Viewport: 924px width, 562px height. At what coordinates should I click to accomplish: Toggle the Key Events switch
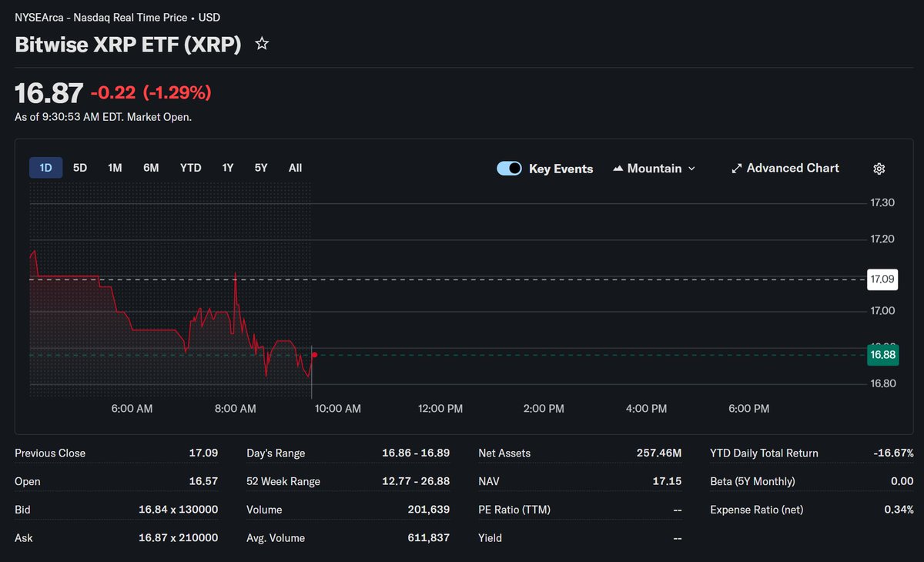509,169
